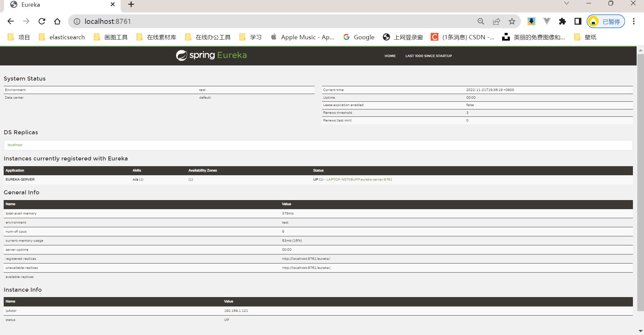Expand the tab search chevron

(567, 3)
